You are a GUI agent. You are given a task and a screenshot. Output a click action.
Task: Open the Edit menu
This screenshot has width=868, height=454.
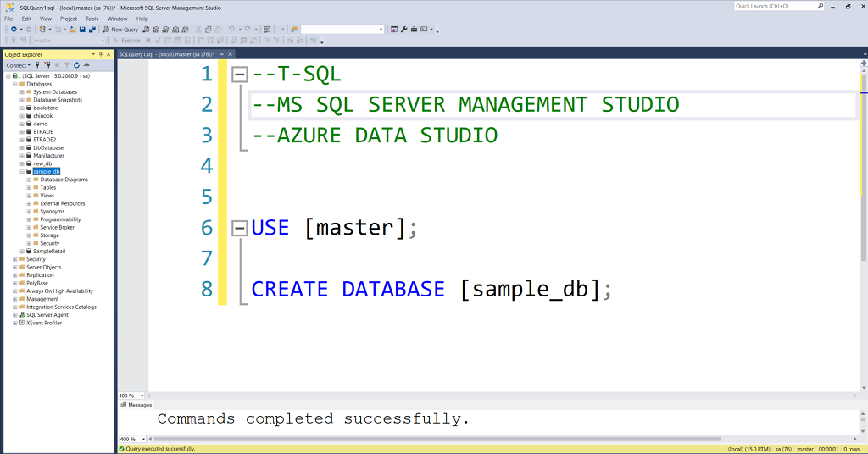(x=26, y=19)
